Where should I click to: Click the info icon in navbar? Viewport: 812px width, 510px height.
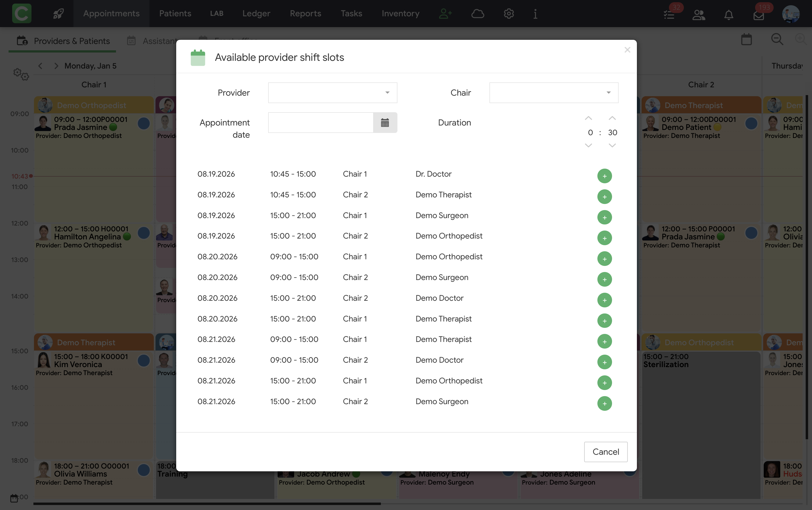click(535, 14)
